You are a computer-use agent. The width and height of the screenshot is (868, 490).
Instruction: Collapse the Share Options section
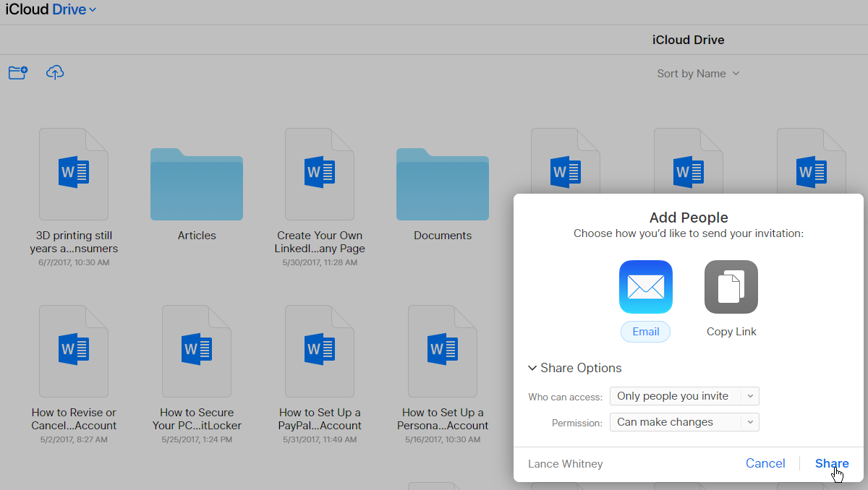tap(575, 368)
